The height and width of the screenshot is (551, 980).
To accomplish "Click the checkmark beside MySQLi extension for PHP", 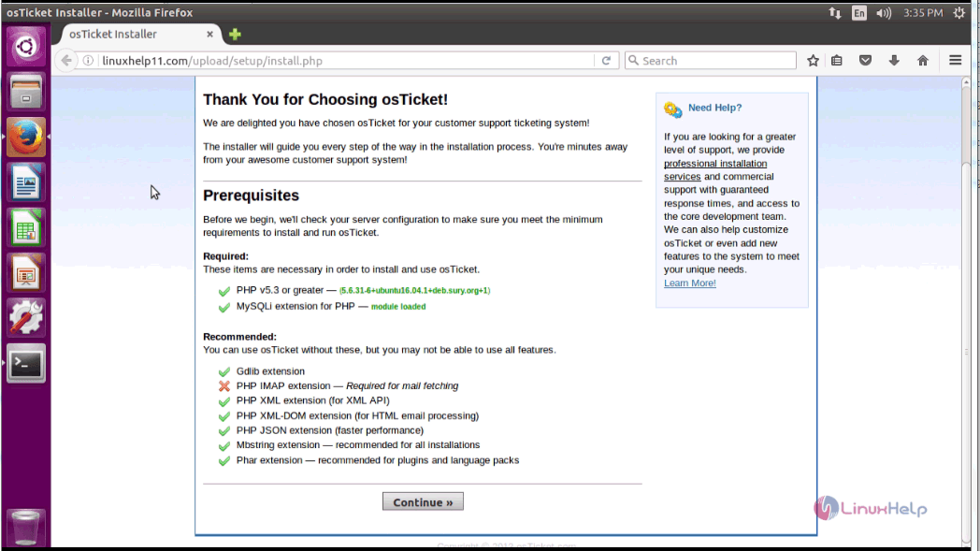I will coord(224,307).
